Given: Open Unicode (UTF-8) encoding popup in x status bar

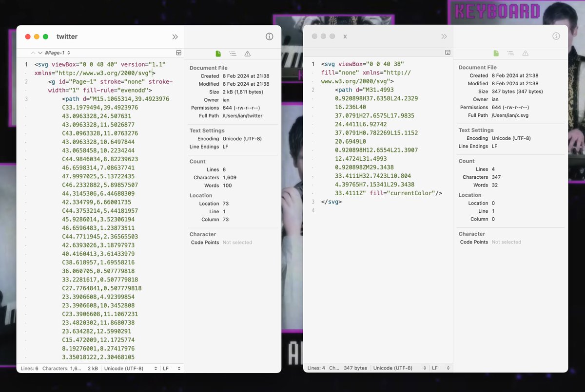Looking at the screenshot, I should (x=399, y=368).
